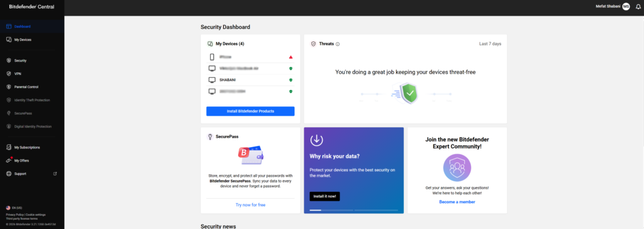
Task: Click the red warning triangle on iPhone row
Action: 291,57
